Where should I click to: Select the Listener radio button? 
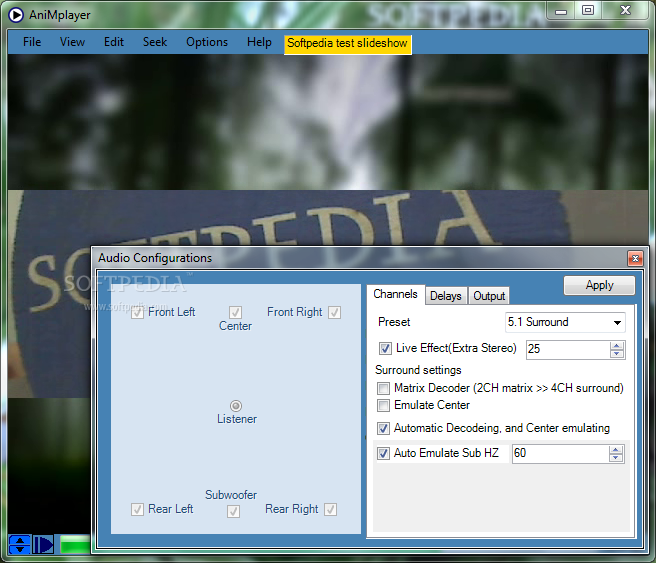[x=236, y=406]
